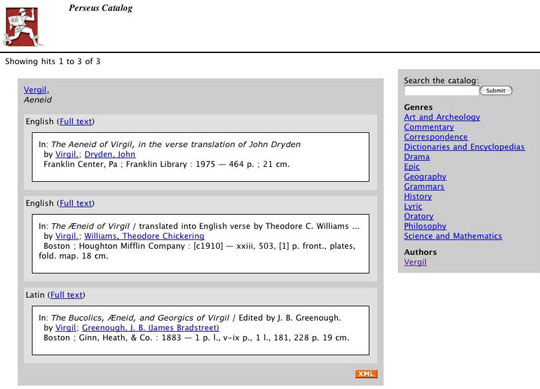Follow Virgil author link in Dryden record
The image size is (540, 389).
[x=66, y=154]
